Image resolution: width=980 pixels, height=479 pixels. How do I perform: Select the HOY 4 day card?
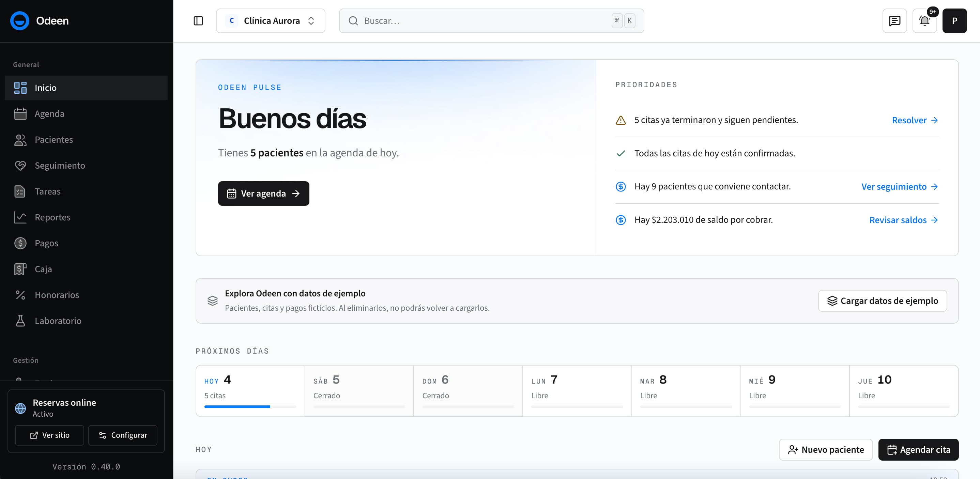coord(250,391)
